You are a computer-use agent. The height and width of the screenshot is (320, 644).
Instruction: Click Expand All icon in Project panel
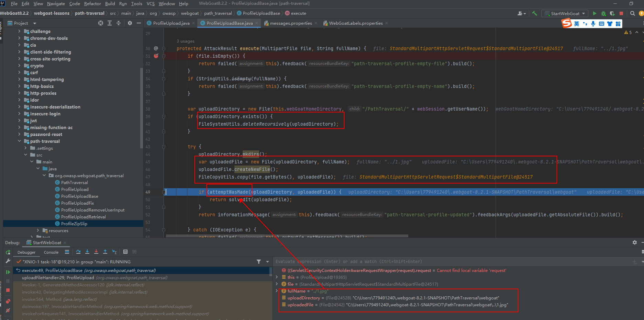110,23
